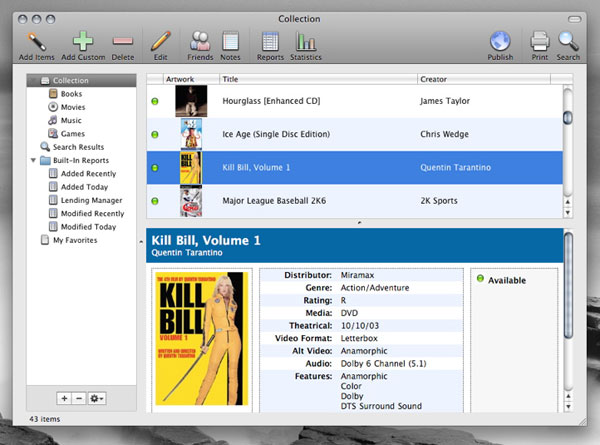Open the Friends toolbar icon
The image size is (600, 445).
pyautogui.click(x=200, y=42)
